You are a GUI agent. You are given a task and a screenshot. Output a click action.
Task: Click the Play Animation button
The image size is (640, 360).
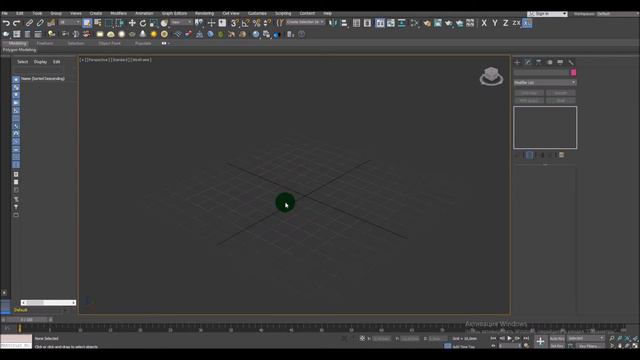(x=509, y=338)
